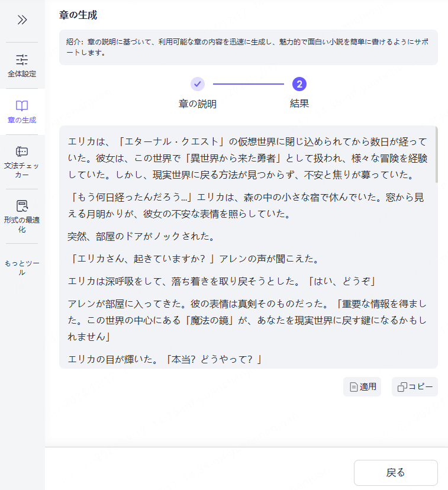Viewport: 448px width, 490px height.
Task: Go to completed step checkmark circle
Action: [198, 84]
